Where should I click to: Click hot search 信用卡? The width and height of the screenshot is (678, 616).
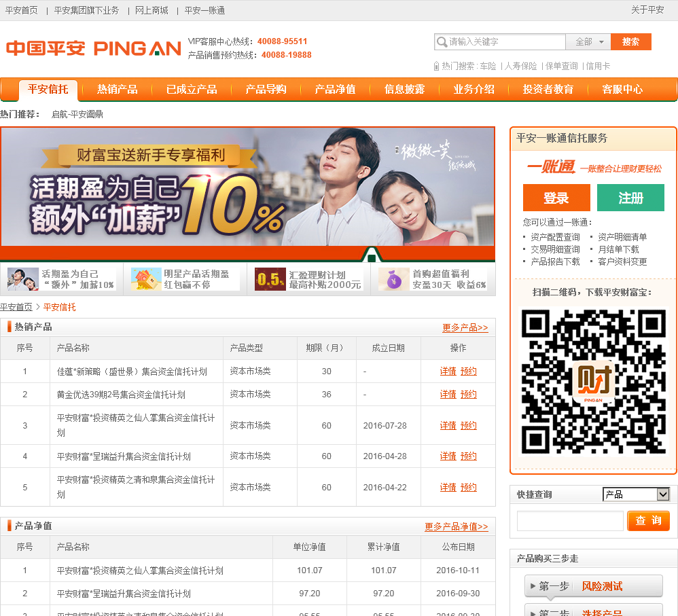[x=598, y=66]
